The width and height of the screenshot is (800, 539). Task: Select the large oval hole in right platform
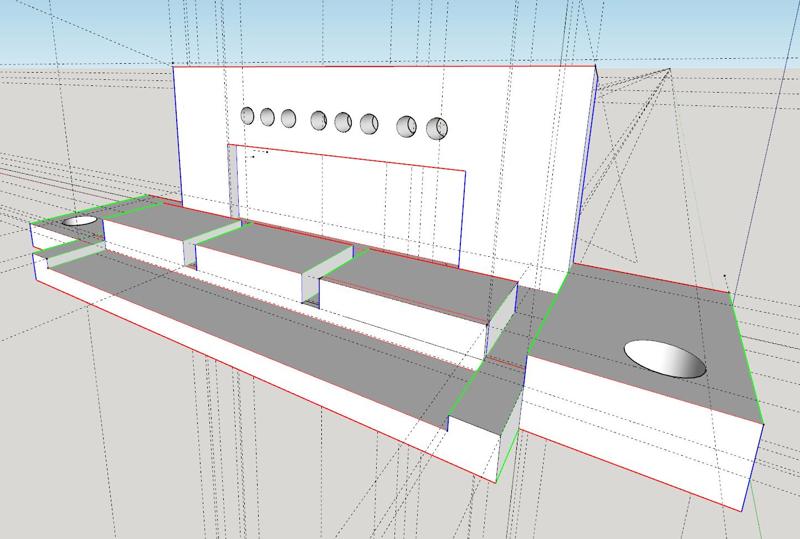click(665, 359)
